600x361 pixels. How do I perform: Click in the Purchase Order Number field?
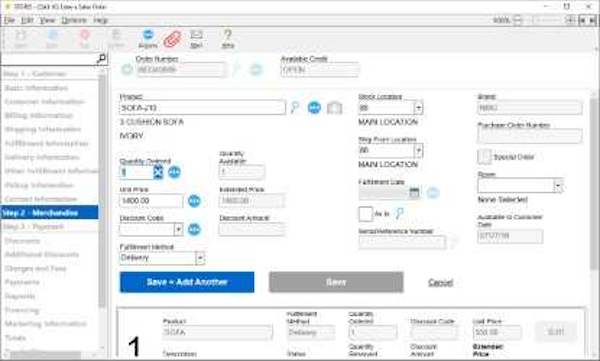point(530,136)
